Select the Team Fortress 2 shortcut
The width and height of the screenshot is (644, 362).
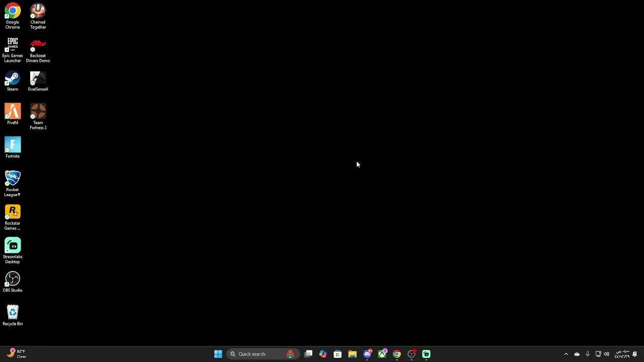pyautogui.click(x=38, y=117)
